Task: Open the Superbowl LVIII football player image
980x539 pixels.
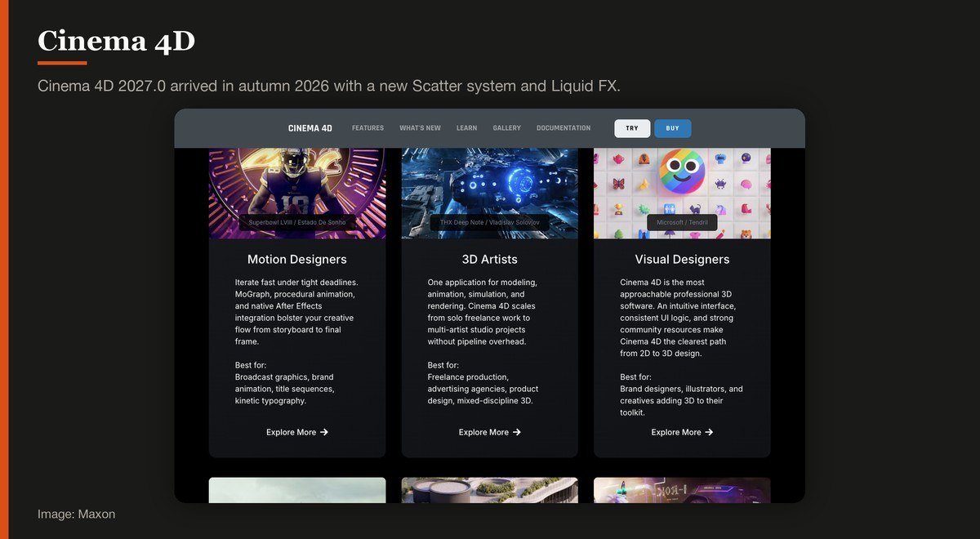Action: point(297,194)
